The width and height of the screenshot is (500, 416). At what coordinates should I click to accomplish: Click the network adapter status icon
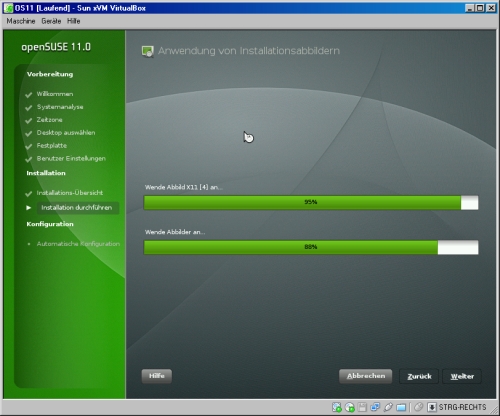pyautogui.click(x=375, y=407)
